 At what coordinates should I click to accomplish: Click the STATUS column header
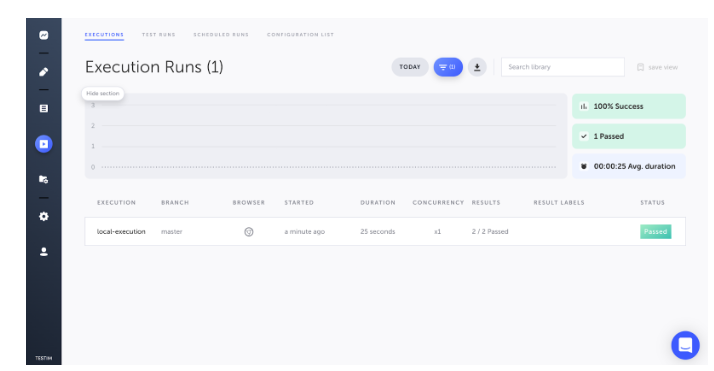[653, 203]
